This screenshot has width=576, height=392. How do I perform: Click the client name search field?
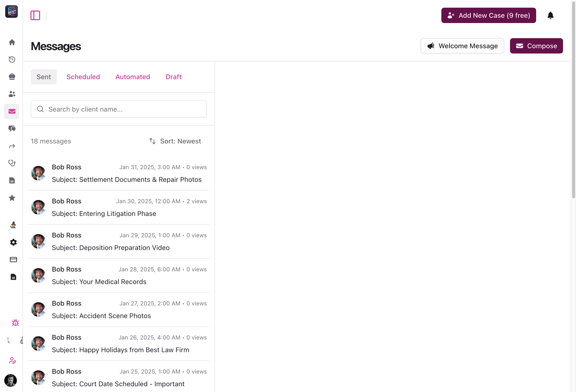click(x=119, y=109)
